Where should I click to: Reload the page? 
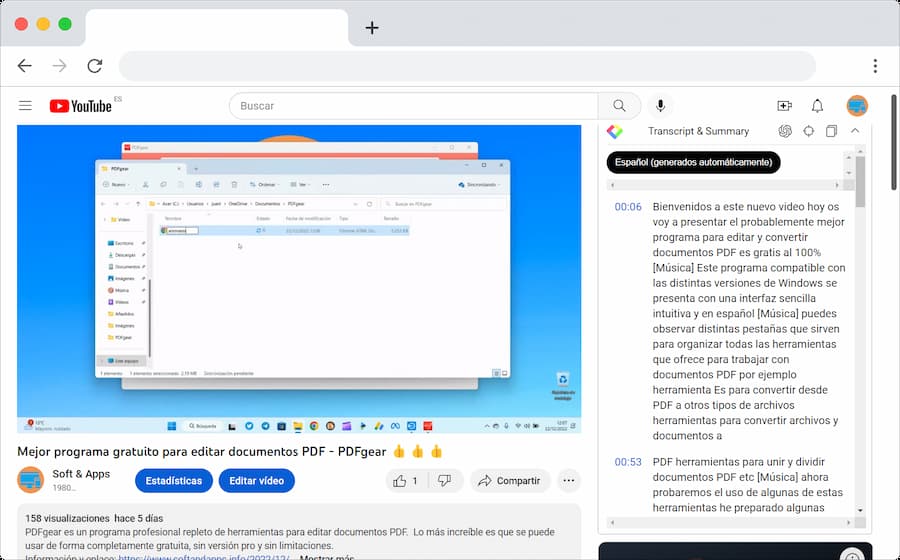[95, 66]
